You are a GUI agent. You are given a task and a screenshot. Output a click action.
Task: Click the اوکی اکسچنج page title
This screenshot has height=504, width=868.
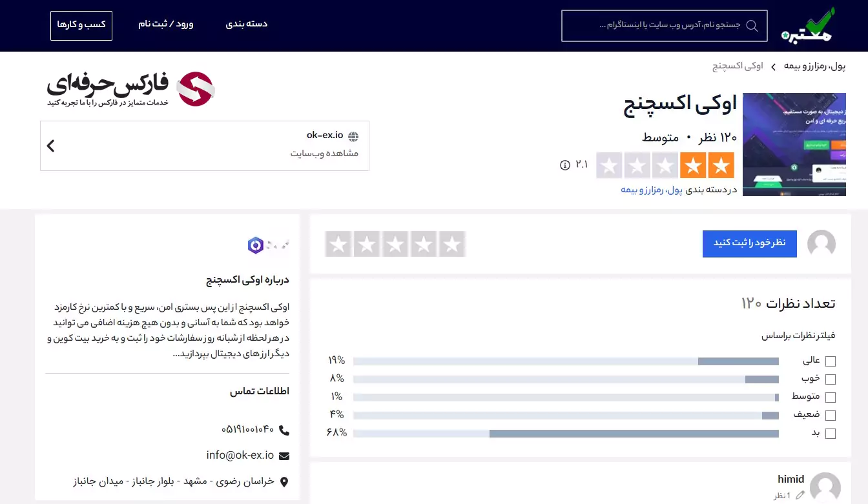point(680,105)
